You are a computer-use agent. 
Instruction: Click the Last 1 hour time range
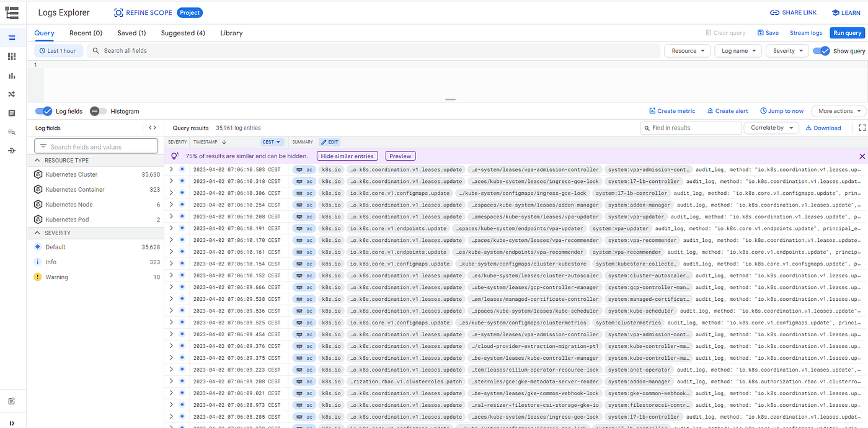click(58, 51)
